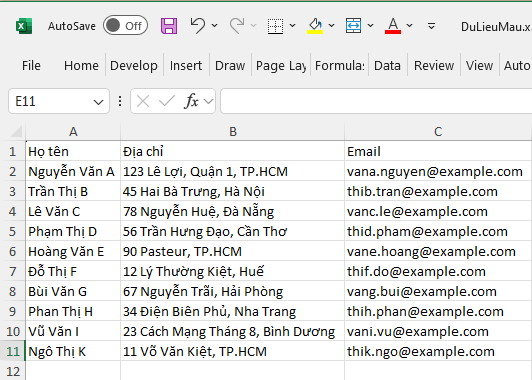
Task: Click address '23 Cách Mạng Tháng 8, Bình Dương'
Action: 232,331
